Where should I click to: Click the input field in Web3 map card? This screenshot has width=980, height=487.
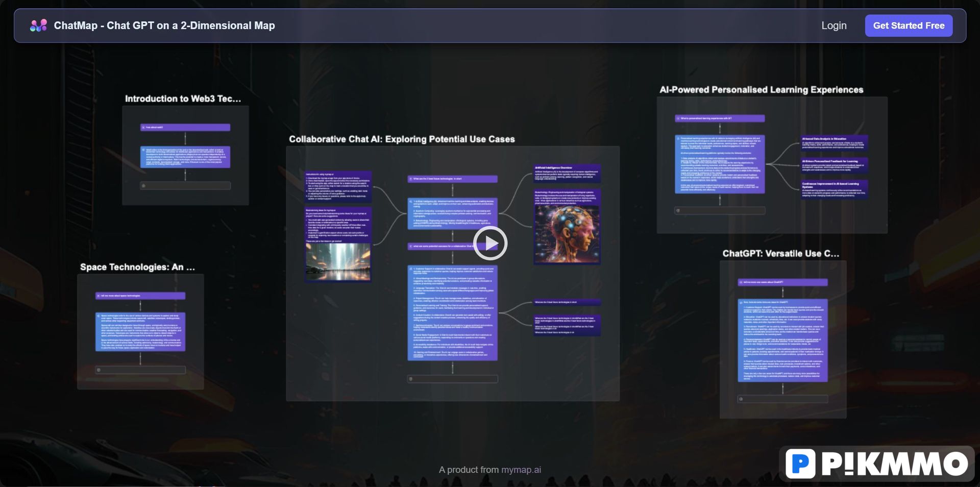click(185, 186)
